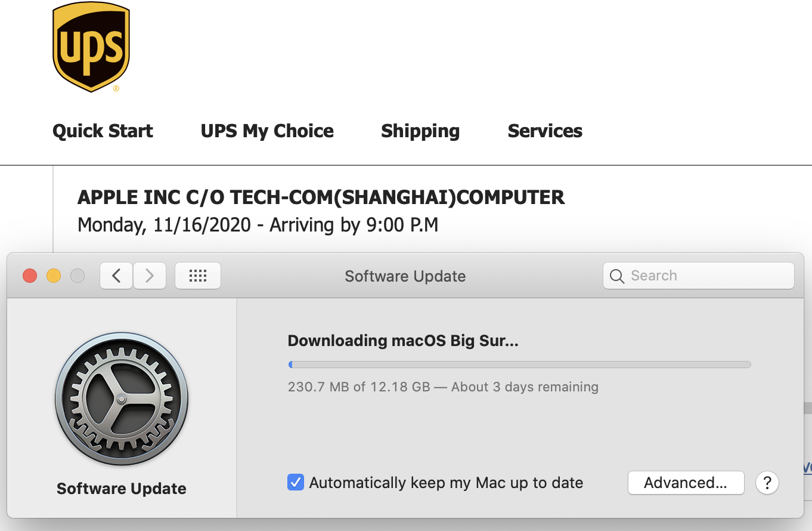Close the Software Update window
The width and height of the screenshot is (812, 531).
[30, 276]
